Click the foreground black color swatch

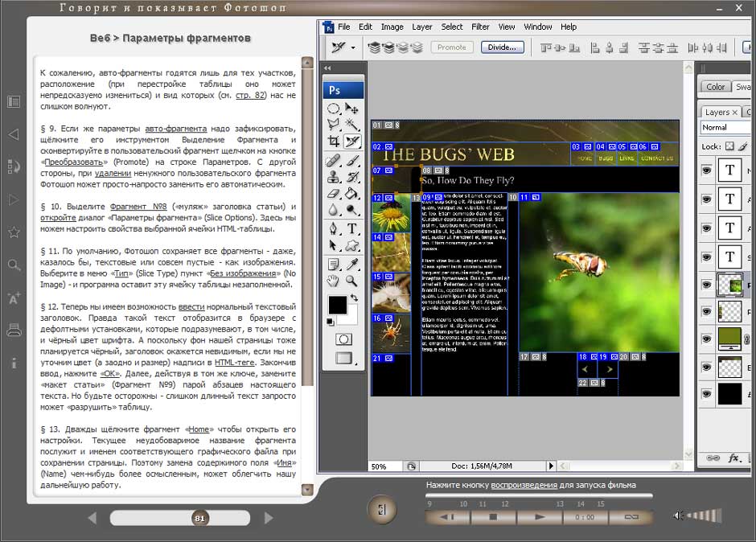pyautogui.click(x=337, y=305)
